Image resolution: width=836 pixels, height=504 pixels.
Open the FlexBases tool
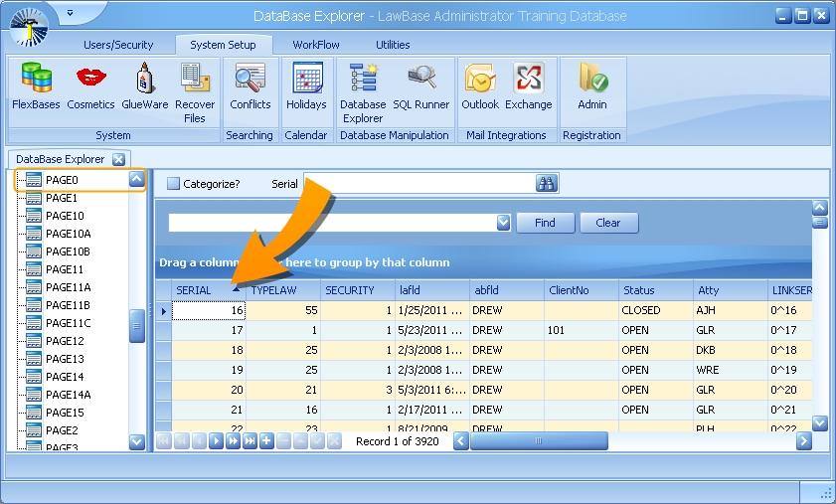click(36, 86)
